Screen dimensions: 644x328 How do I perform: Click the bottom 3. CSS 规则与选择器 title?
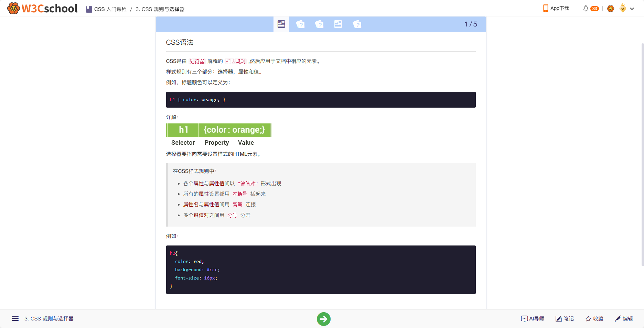(49, 319)
